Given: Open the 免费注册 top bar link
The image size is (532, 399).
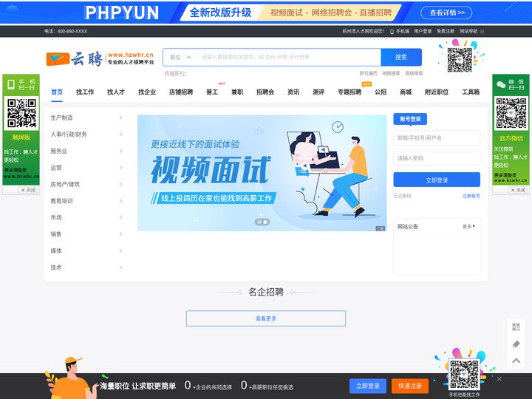Looking at the screenshot, I should pyautogui.click(x=445, y=31).
